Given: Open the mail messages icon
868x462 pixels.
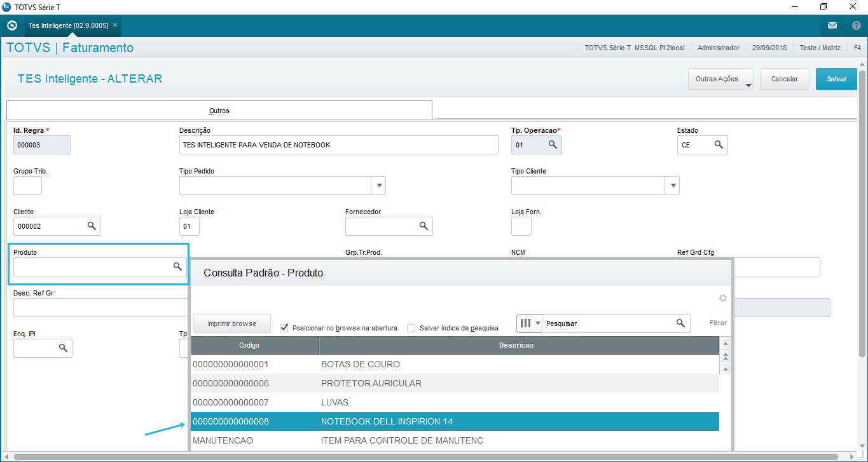Looking at the screenshot, I should [x=832, y=26].
